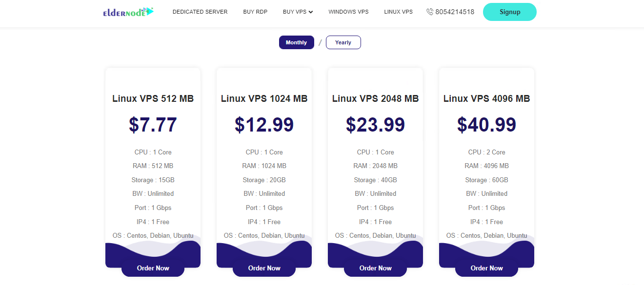The image size is (644, 285).
Task: Click the $12.99 price
Action: [x=264, y=125]
